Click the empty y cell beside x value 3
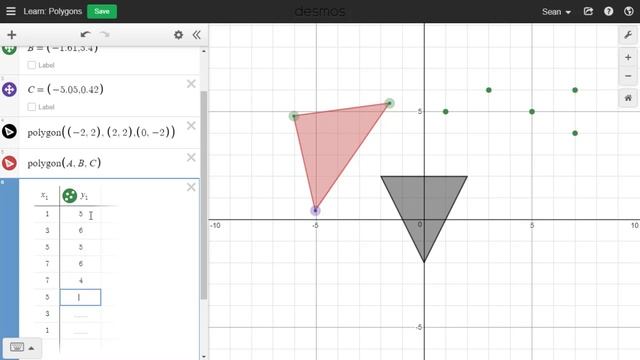The width and height of the screenshot is (640, 360). click(80, 314)
